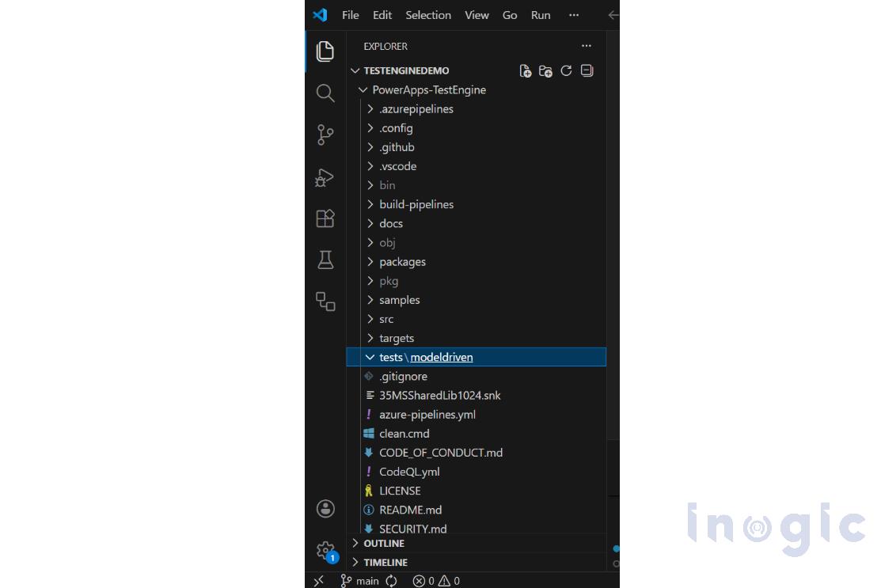Open the Run and Debug panel
This screenshot has height=588, width=881.
tap(325, 177)
